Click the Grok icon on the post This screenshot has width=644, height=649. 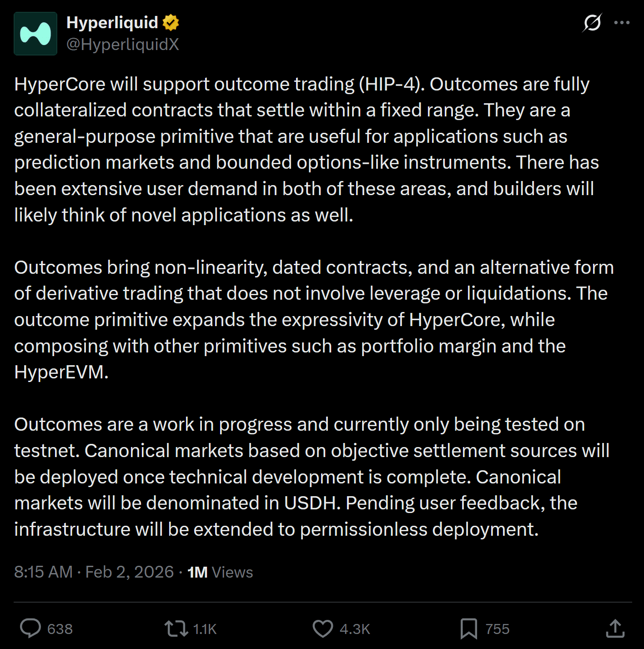(x=592, y=22)
